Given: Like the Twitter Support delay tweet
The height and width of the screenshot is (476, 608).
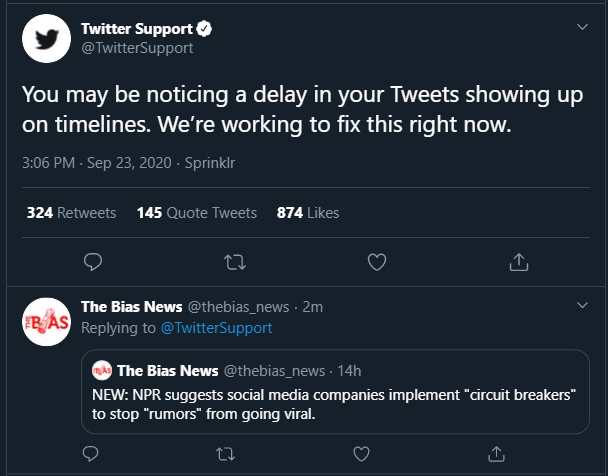Looking at the screenshot, I should [377, 262].
